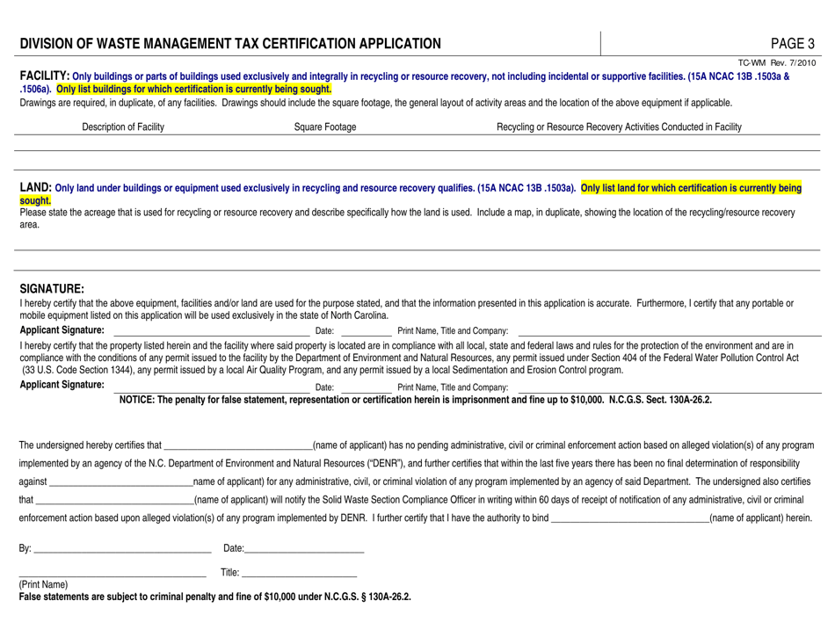The height and width of the screenshot is (644, 835).
Task: Click the Description of Facility column entry line
Action: click(123, 141)
